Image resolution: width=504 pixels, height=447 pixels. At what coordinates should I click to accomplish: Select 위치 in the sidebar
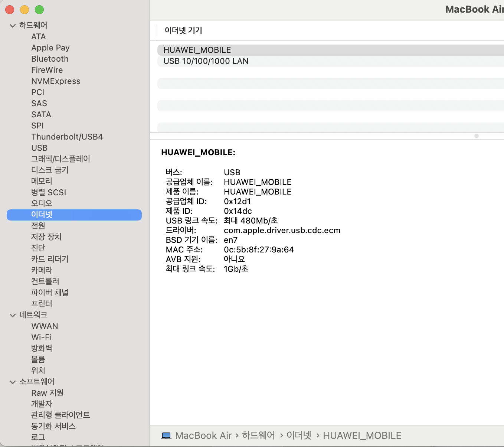[38, 371]
